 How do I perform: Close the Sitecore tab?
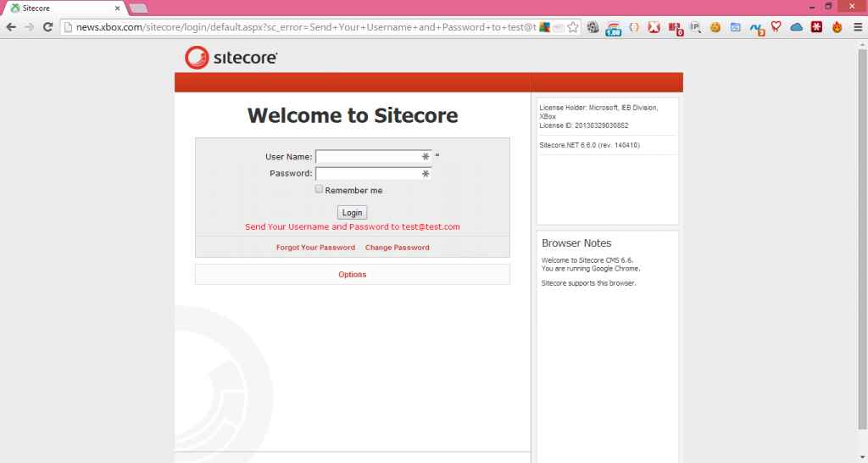click(117, 8)
